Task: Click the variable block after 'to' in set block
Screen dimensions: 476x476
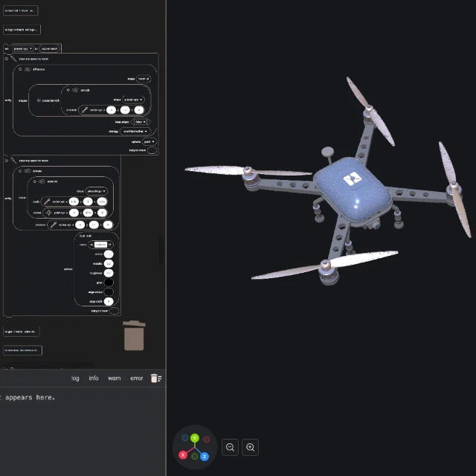Action: (50, 48)
